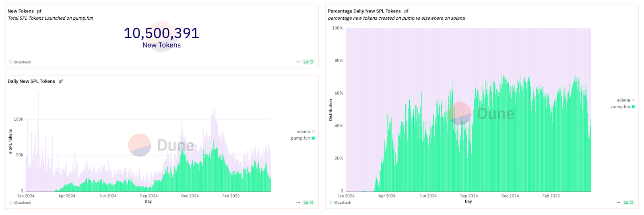This screenshot has width=644, height=215.
Task: Click the 20% y-axis label in Percentage chart
Action: coord(339,158)
